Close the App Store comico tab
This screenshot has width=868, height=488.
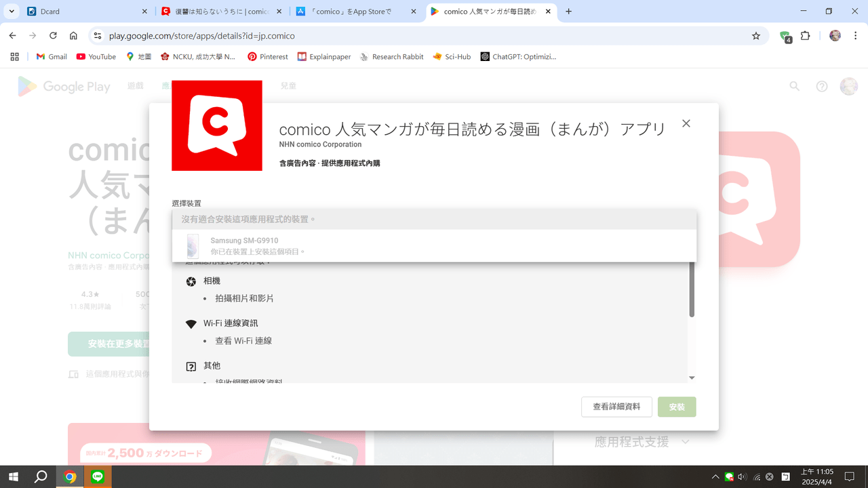click(414, 12)
